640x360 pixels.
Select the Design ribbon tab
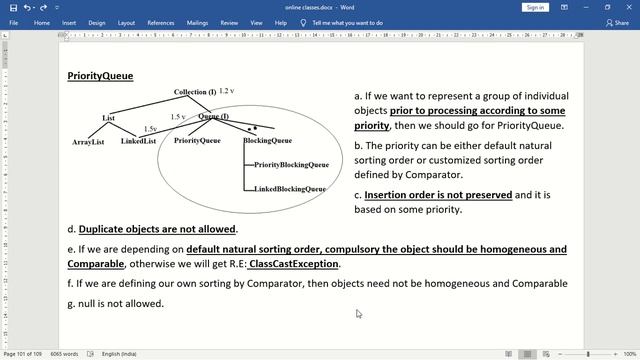pos(97,23)
